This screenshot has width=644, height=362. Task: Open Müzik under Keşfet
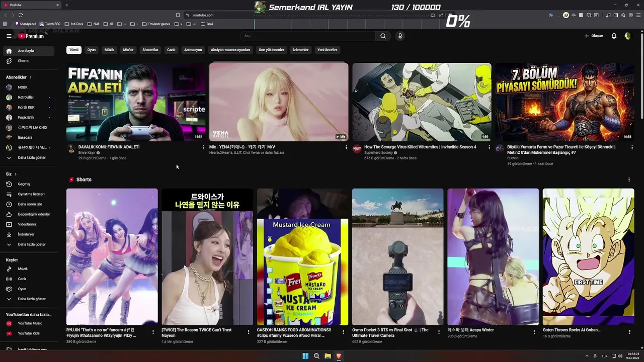29,268
